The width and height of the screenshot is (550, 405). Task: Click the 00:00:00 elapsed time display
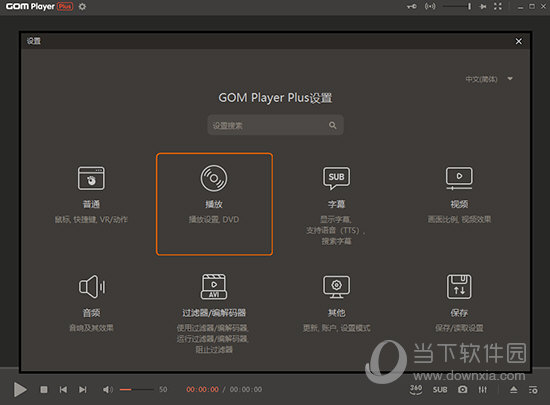[202, 390]
